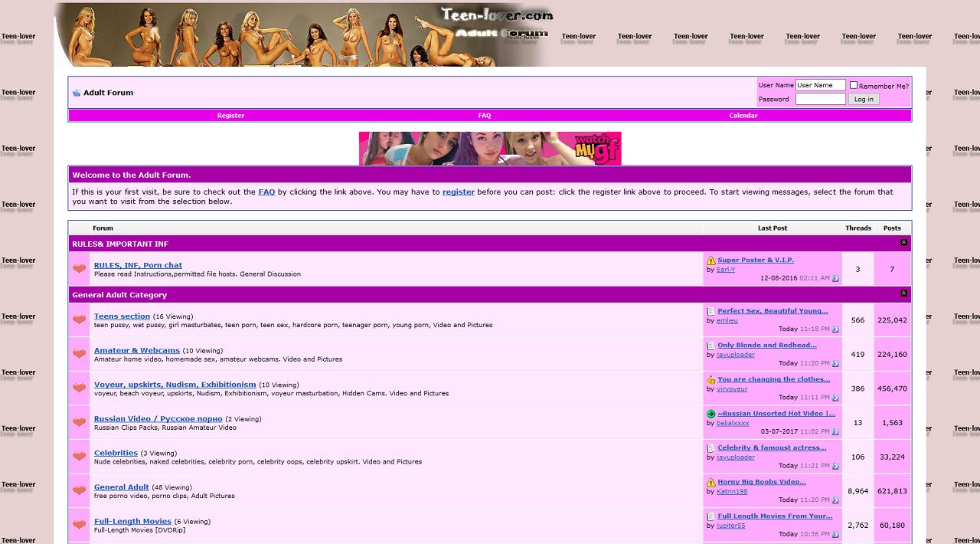The height and width of the screenshot is (544, 980).
Task: Open last post arrow in General Adult row
Action: coord(835,500)
